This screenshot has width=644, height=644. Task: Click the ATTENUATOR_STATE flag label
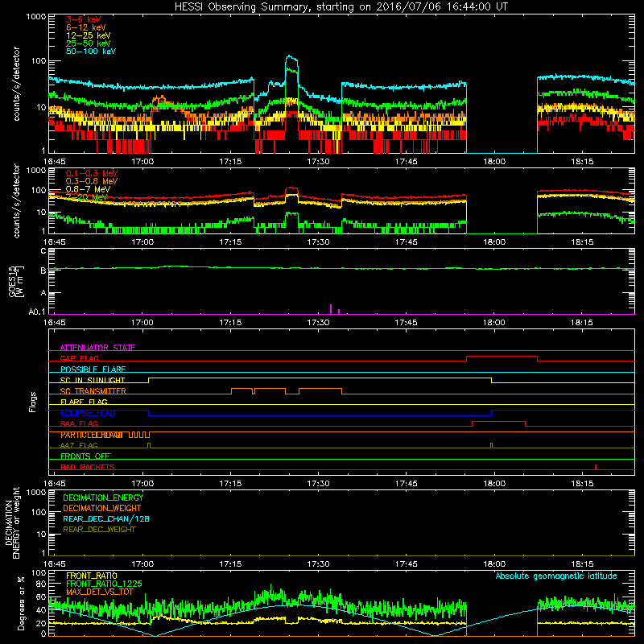click(x=97, y=348)
